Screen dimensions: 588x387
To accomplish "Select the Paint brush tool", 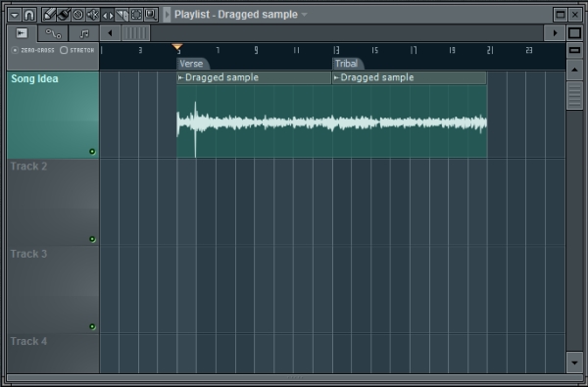I will pyautogui.click(x=64, y=15).
